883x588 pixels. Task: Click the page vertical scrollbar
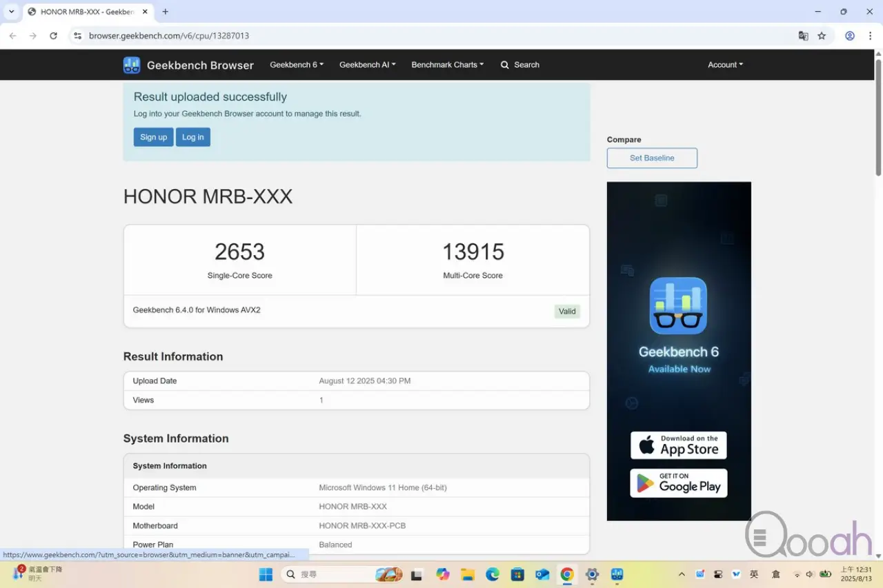click(x=878, y=117)
